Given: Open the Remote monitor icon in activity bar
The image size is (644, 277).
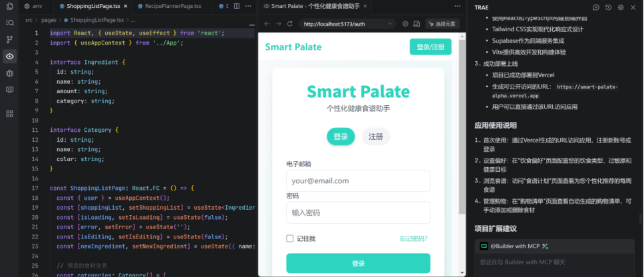Looking at the screenshot, I should [9, 90].
